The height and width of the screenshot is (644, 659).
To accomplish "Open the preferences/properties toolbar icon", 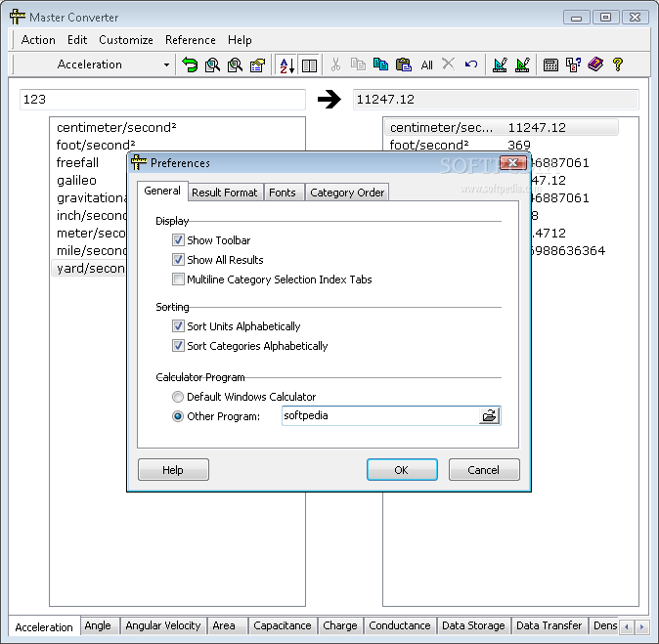I will tap(257, 64).
